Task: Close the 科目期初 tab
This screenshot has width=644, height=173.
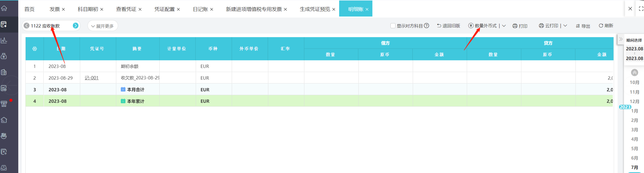Action: [x=102, y=9]
